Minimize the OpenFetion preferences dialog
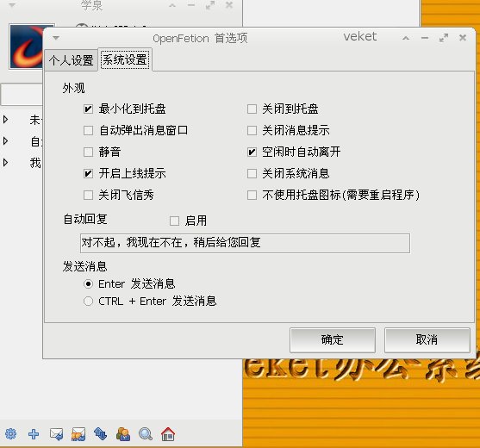Image resolution: width=480 pixels, height=448 pixels. 425,38
